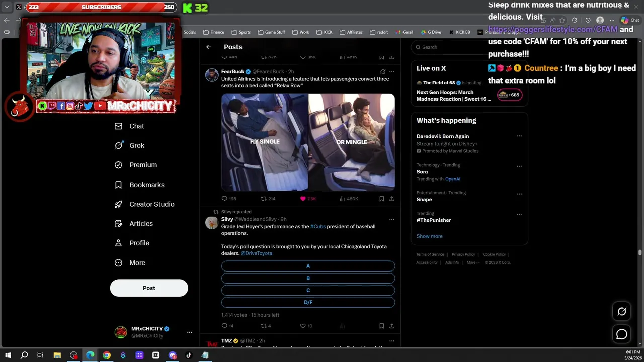Image resolution: width=644 pixels, height=362 pixels.
Task: Open TikTok app from taskbar
Action: (x=189, y=355)
